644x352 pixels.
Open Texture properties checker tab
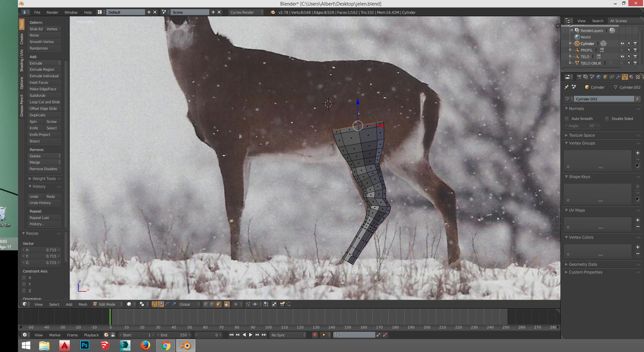(x=638, y=77)
